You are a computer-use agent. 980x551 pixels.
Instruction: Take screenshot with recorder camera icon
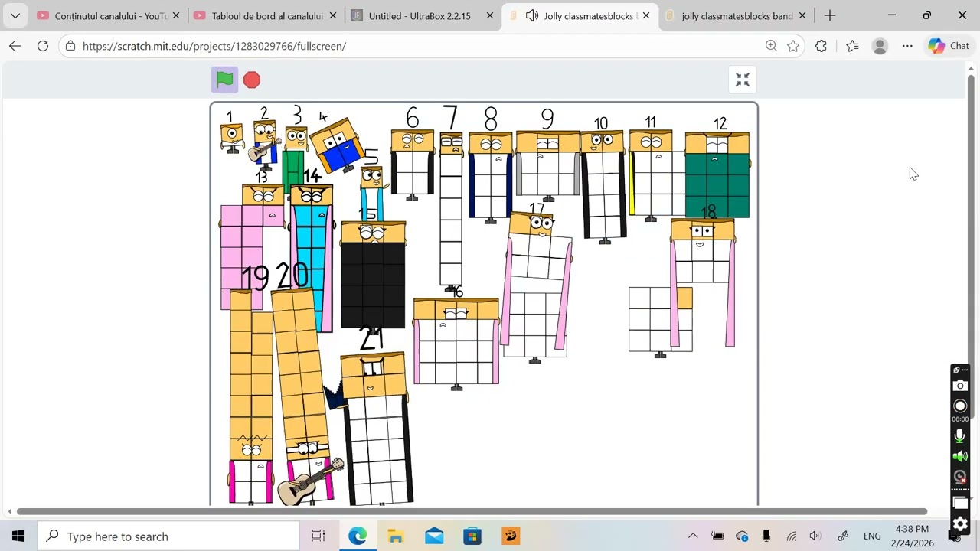[x=960, y=385]
